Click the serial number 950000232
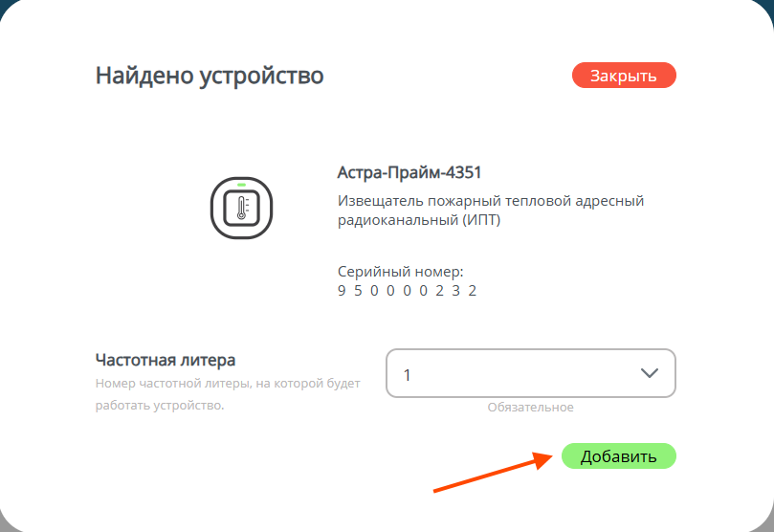774x532 pixels. coord(408,291)
